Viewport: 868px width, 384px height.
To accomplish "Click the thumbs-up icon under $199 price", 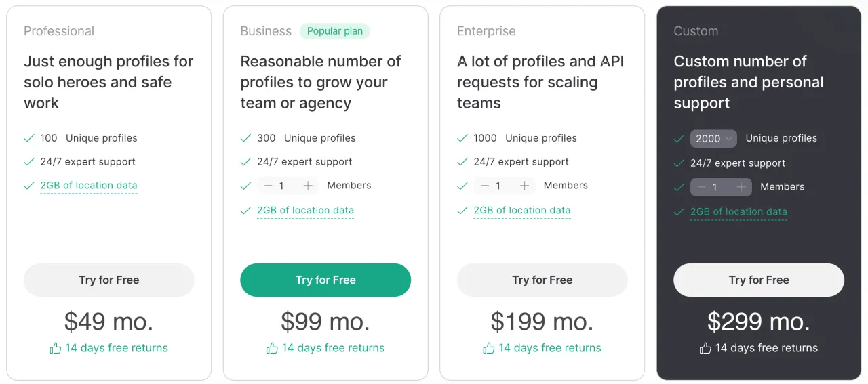I will click(488, 348).
